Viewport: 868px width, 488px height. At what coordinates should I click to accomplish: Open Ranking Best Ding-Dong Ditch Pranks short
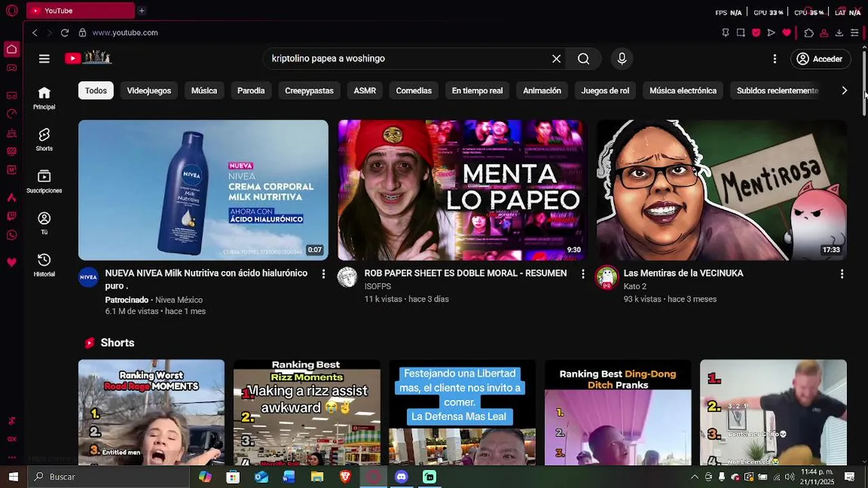tap(618, 412)
